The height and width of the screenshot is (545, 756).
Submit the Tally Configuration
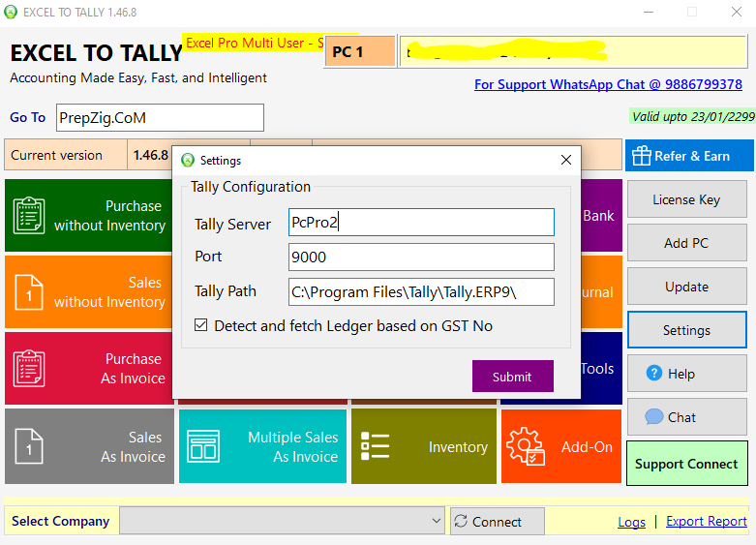tap(512, 377)
